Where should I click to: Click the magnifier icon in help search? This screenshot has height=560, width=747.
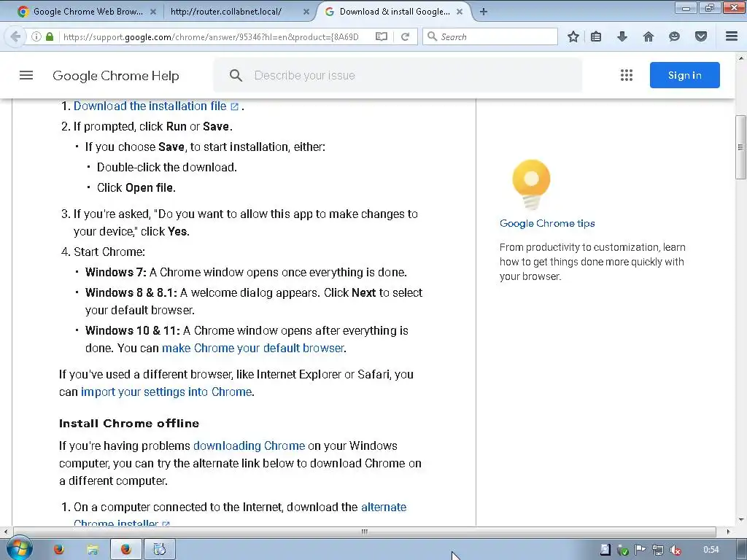pyautogui.click(x=236, y=75)
